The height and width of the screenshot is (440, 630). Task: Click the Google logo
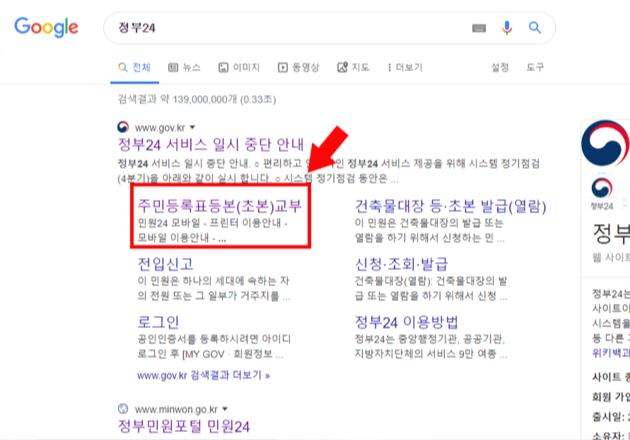[x=46, y=27]
